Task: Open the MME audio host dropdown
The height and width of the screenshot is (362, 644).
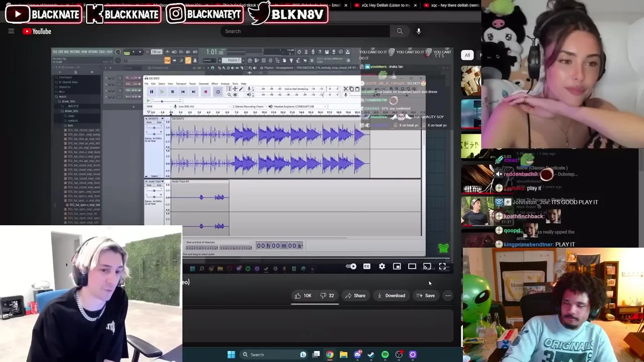Action: point(158,107)
